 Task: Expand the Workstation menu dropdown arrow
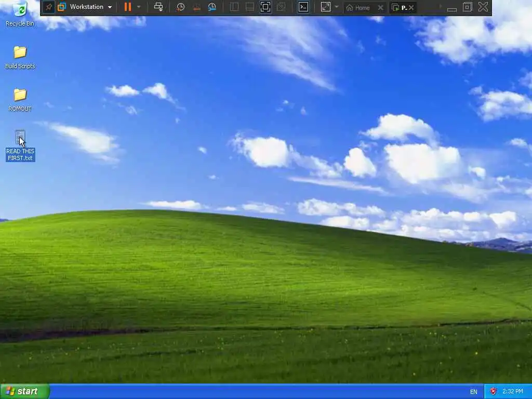tap(110, 7)
